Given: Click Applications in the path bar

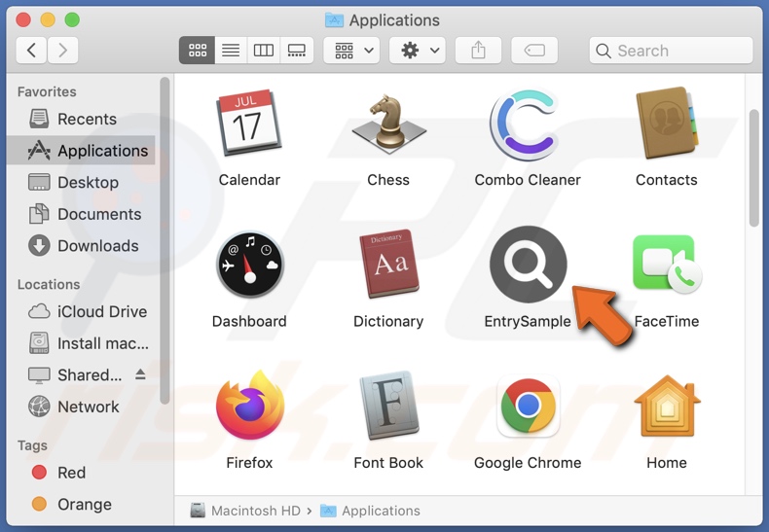Looking at the screenshot, I should pos(370,511).
